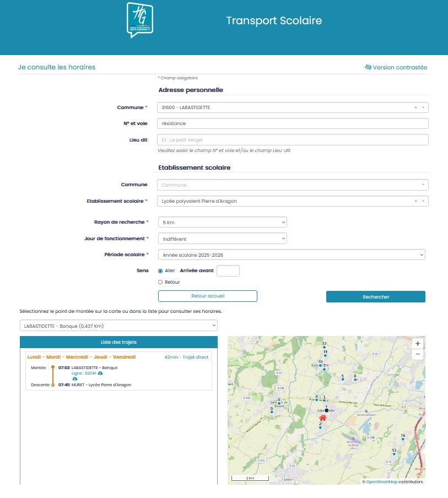Image resolution: width=448 pixels, height=498 pixels.
Task: Download the timetable icon beside Ligne S2041
Action: 100,373
